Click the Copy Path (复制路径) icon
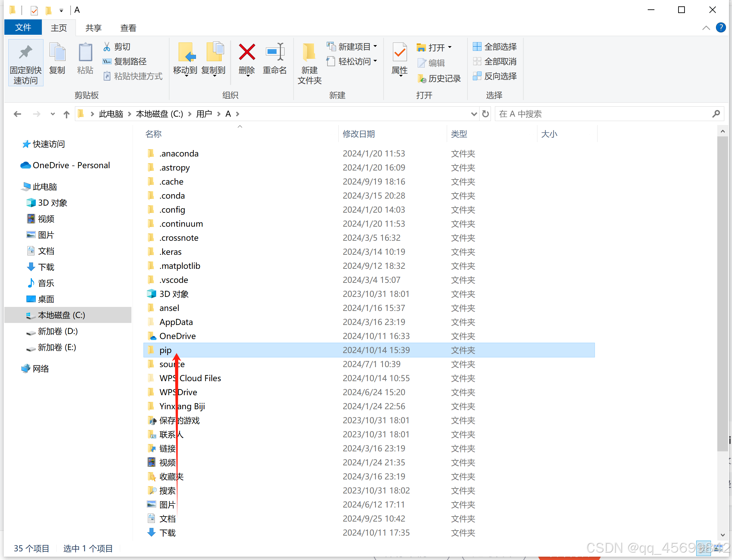 [107, 62]
